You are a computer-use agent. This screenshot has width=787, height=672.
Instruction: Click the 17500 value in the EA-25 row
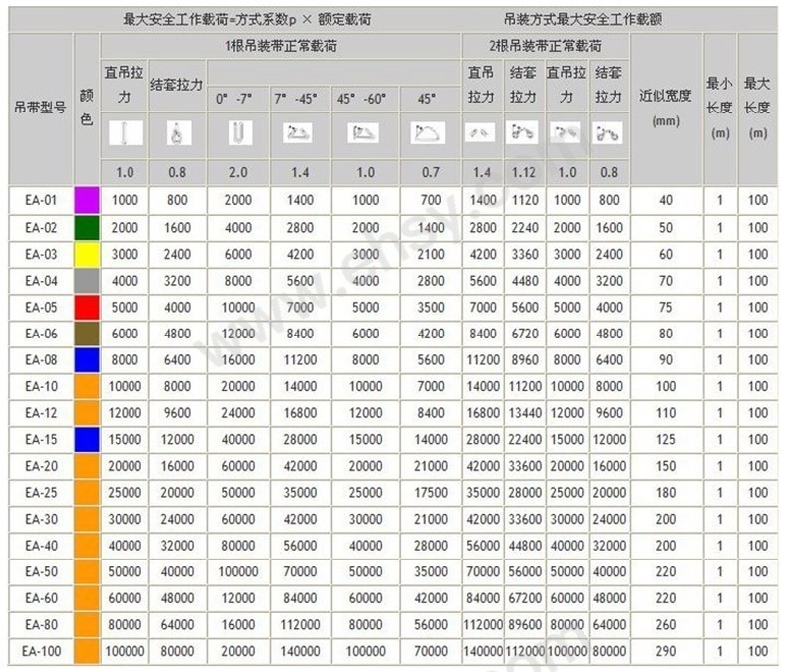pos(431,493)
